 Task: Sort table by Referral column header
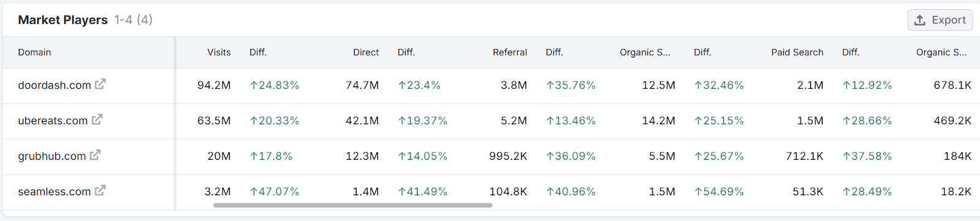tap(510, 53)
